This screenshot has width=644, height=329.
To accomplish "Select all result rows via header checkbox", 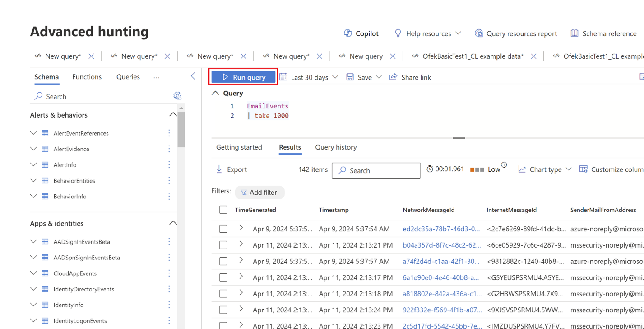I will pos(223,209).
